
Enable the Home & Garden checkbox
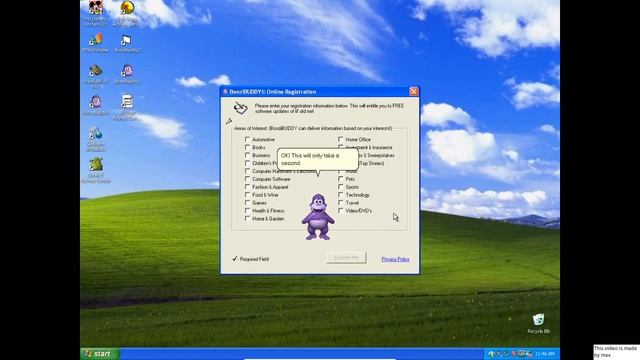pyautogui.click(x=247, y=218)
